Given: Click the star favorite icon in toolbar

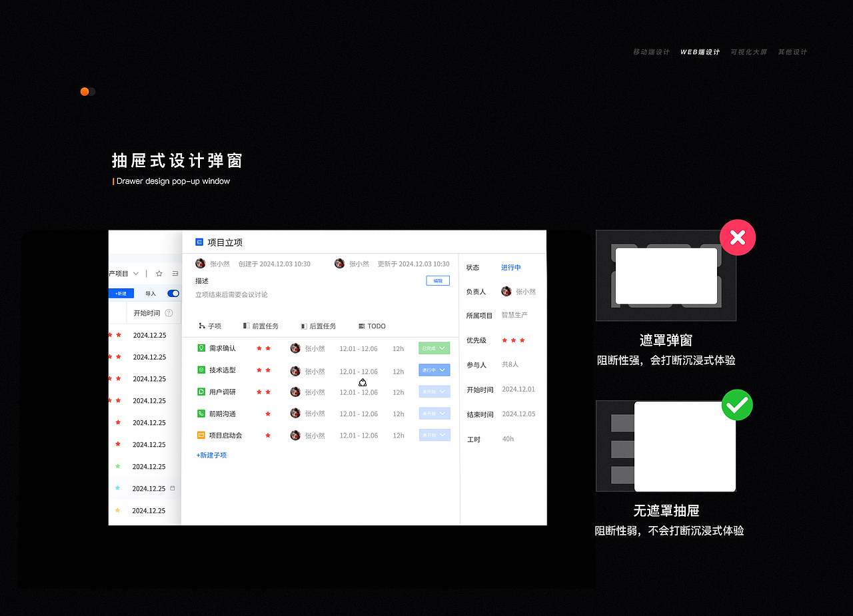Looking at the screenshot, I should (x=159, y=274).
